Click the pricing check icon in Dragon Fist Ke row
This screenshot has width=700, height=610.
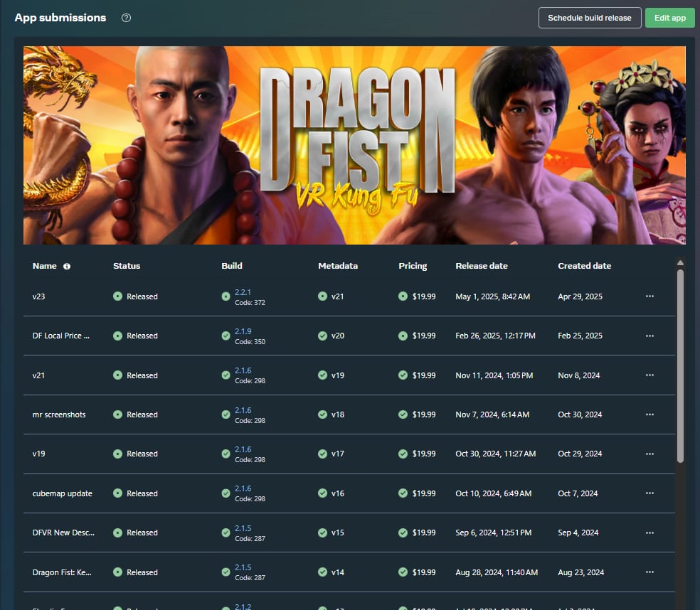tap(403, 572)
